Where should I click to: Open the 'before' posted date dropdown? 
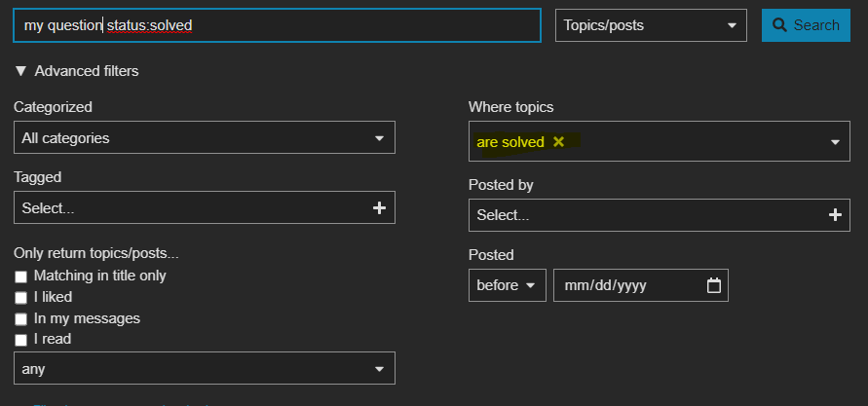507,285
